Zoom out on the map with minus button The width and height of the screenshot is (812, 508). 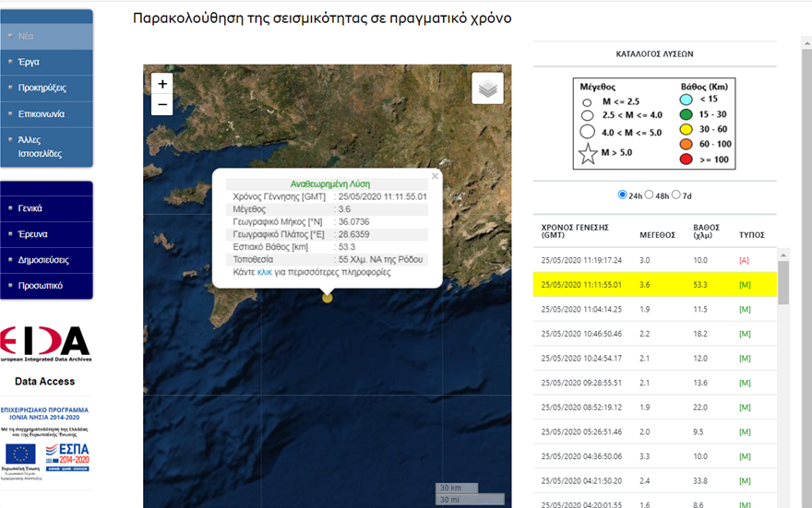tap(162, 105)
